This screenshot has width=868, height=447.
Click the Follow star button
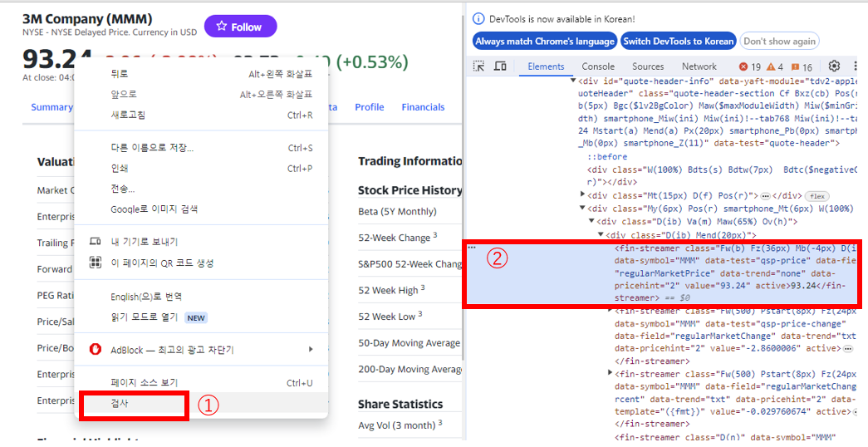[240, 27]
